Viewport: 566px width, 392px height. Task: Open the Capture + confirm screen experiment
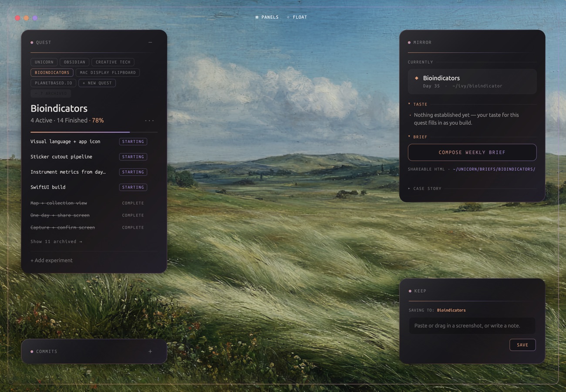click(x=63, y=227)
